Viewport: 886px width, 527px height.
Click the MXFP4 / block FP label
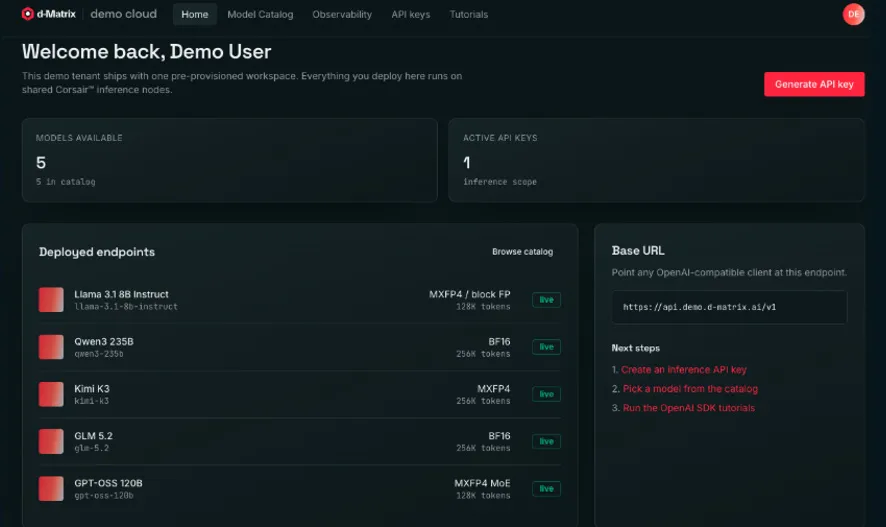point(470,294)
